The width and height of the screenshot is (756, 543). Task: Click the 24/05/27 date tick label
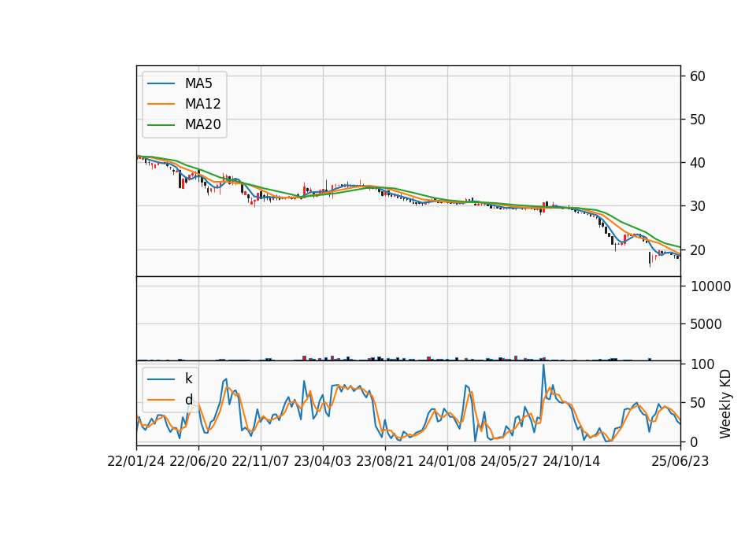(510, 462)
